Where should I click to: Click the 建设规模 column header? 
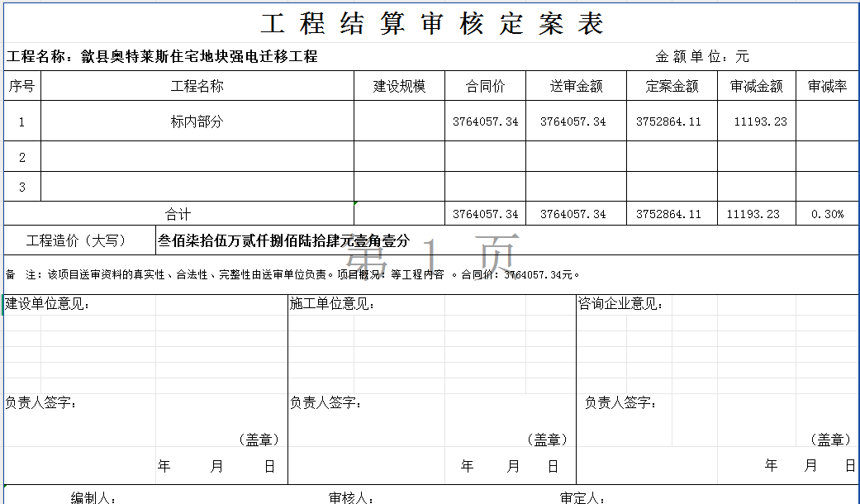(399, 86)
